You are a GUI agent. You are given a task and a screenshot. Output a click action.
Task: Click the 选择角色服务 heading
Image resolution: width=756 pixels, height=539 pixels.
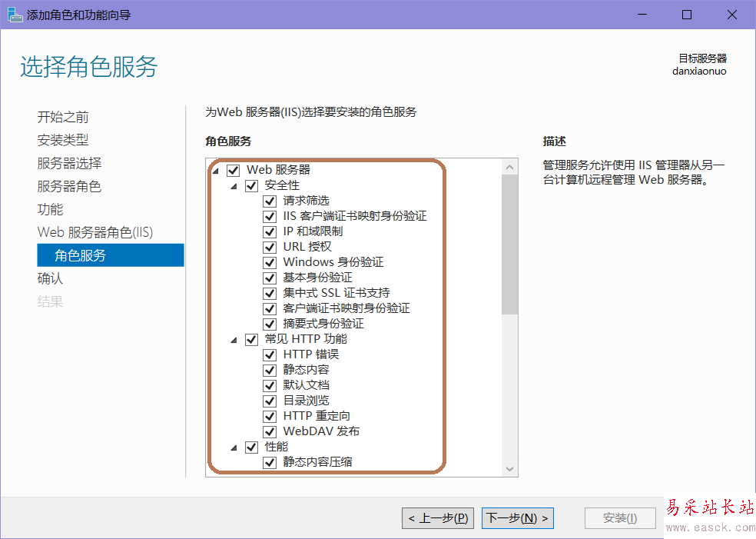point(88,66)
